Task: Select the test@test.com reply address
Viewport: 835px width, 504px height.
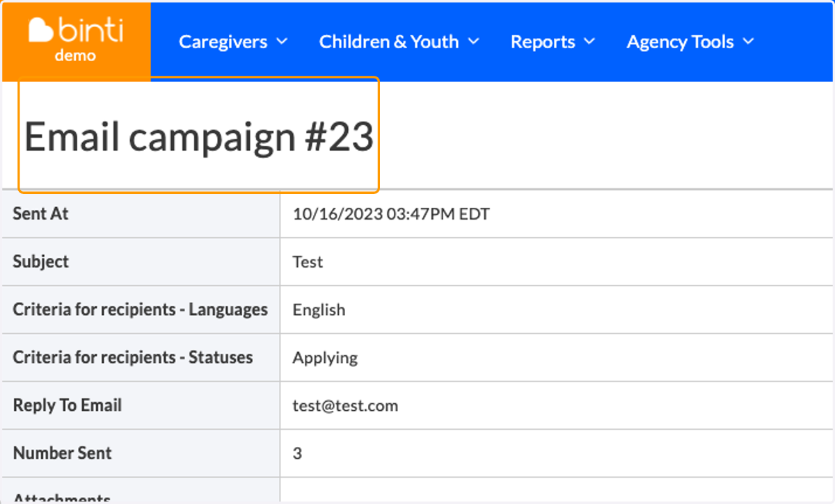Action: [345, 406]
